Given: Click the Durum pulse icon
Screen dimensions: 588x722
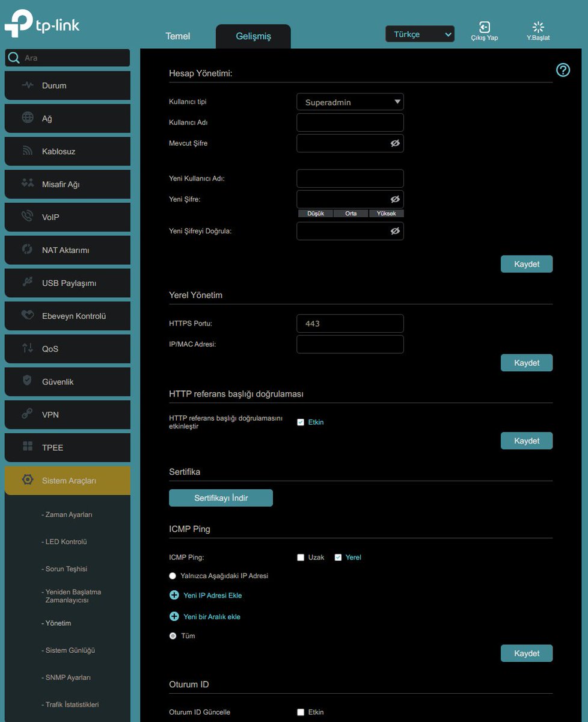Looking at the screenshot, I should coord(28,85).
